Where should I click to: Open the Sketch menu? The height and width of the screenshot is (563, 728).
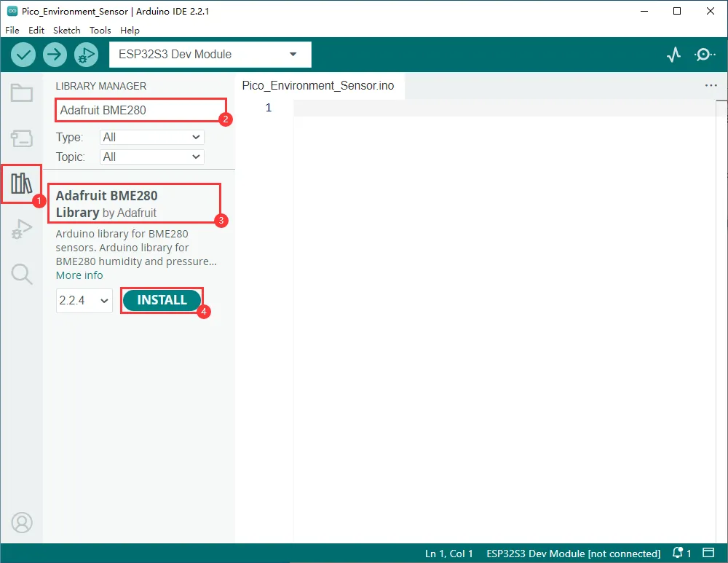pyautogui.click(x=67, y=30)
